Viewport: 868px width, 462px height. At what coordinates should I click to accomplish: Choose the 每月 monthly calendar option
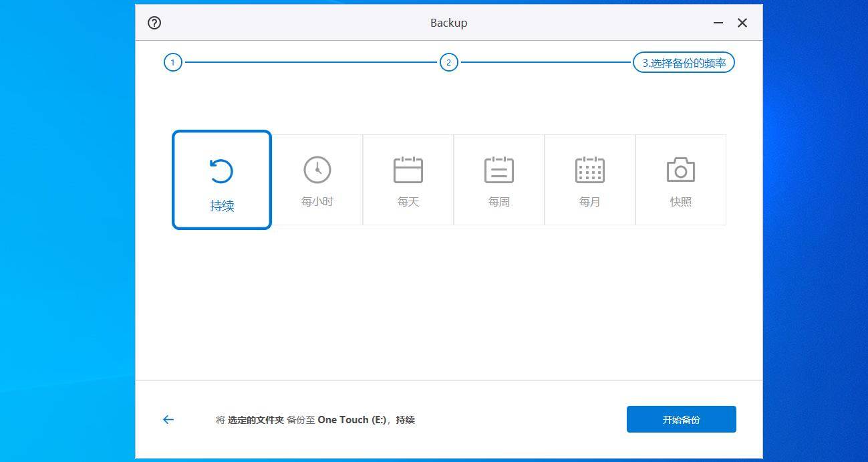(x=590, y=180)
